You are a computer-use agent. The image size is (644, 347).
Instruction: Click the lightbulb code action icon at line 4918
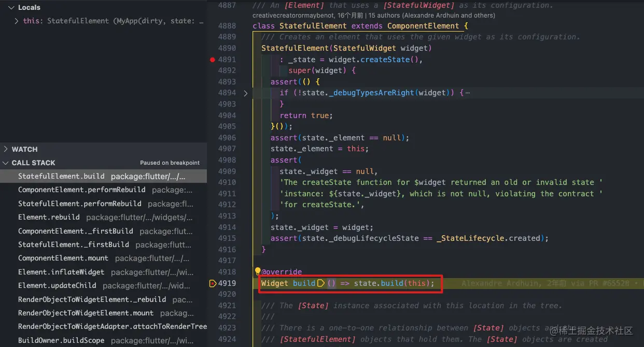pyautogui.click(x=257, y=271)
